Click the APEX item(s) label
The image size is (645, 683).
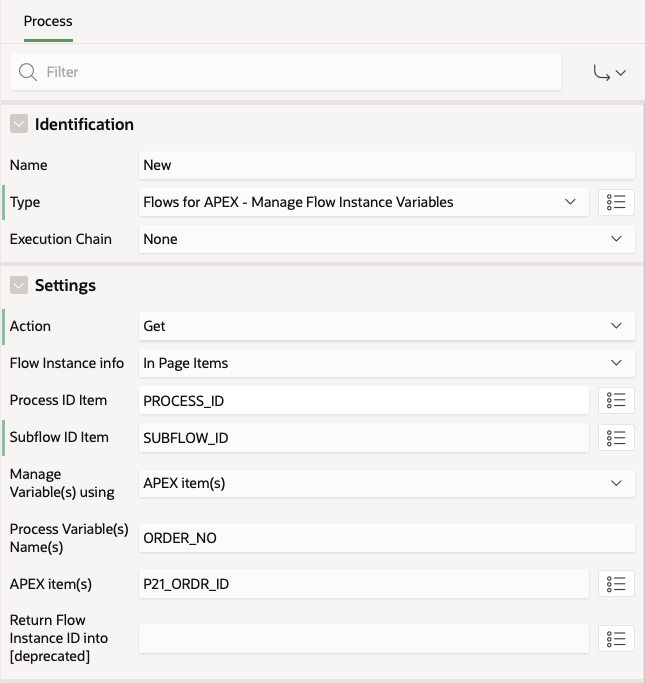[51, 584]
